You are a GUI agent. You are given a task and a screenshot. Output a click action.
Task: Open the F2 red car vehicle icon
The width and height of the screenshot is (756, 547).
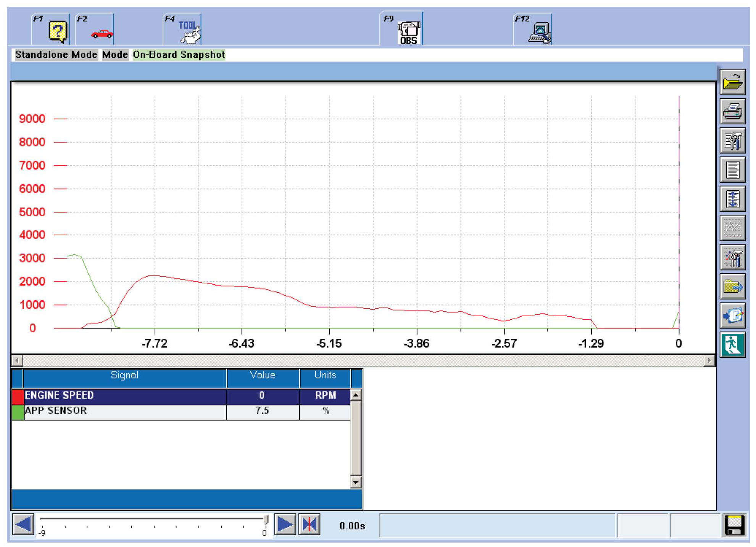(x=102, y=34)
